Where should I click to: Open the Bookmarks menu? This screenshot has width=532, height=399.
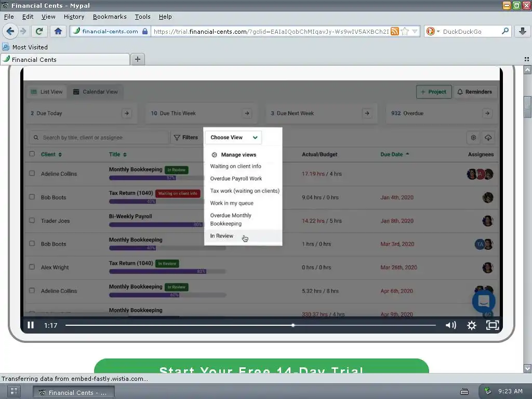(110, 17)
